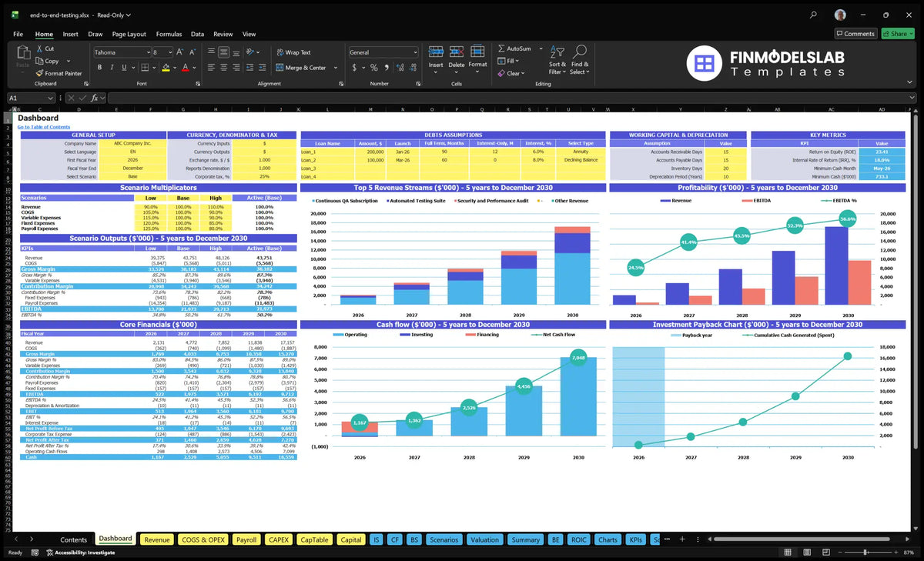
Task: Open the COGS & OPEX sheet tab
Action: (203, 539)
